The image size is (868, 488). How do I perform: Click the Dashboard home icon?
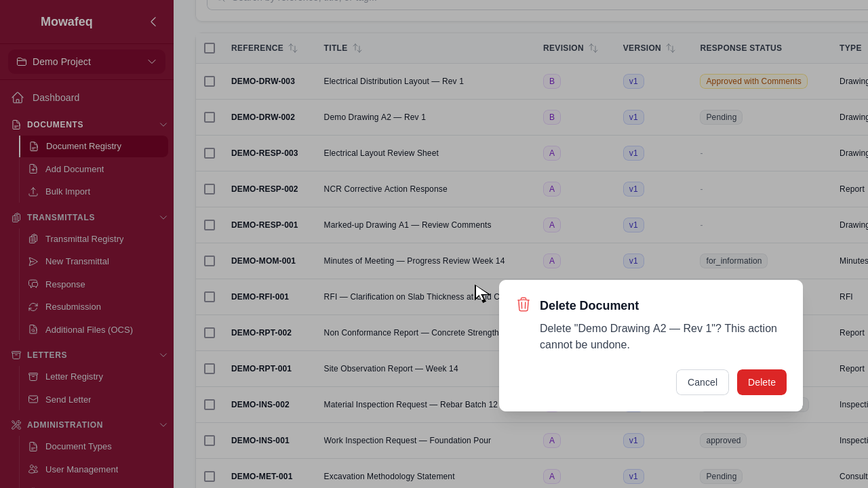[x=17, y=98]
